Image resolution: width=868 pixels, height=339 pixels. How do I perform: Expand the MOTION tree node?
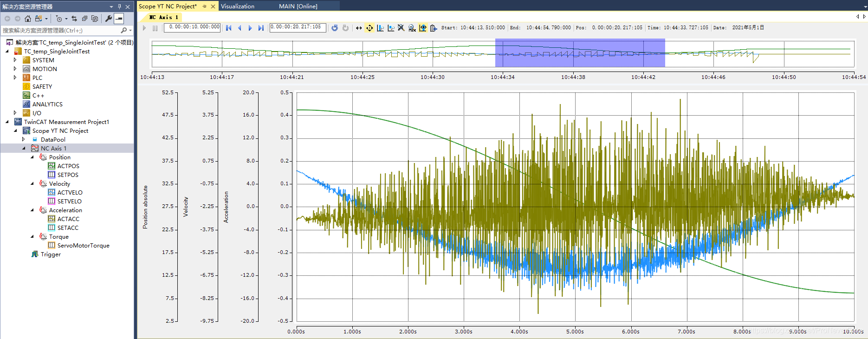tap(15, 69)
